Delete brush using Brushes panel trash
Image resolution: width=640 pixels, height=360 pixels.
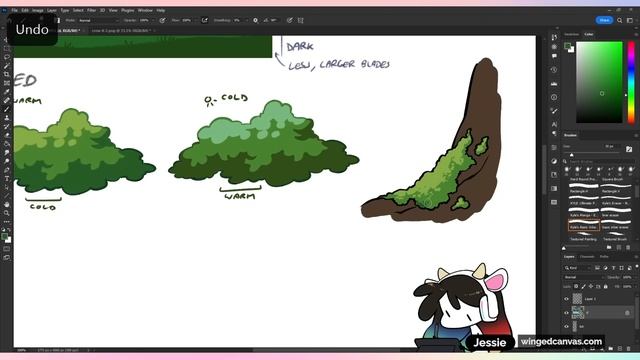629,247
